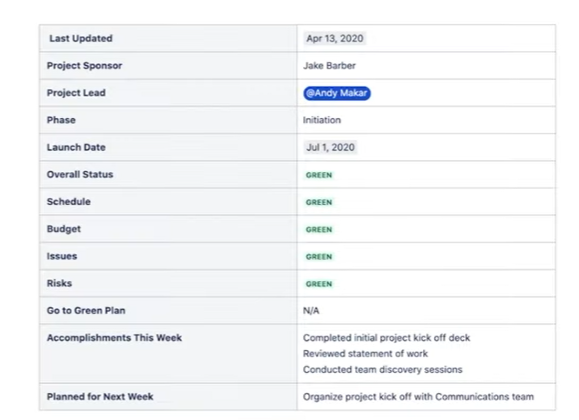Click 'Organize project kick off' planned item
The height and width of the screenshot is (420, 579).
click(x=418, y=397)
